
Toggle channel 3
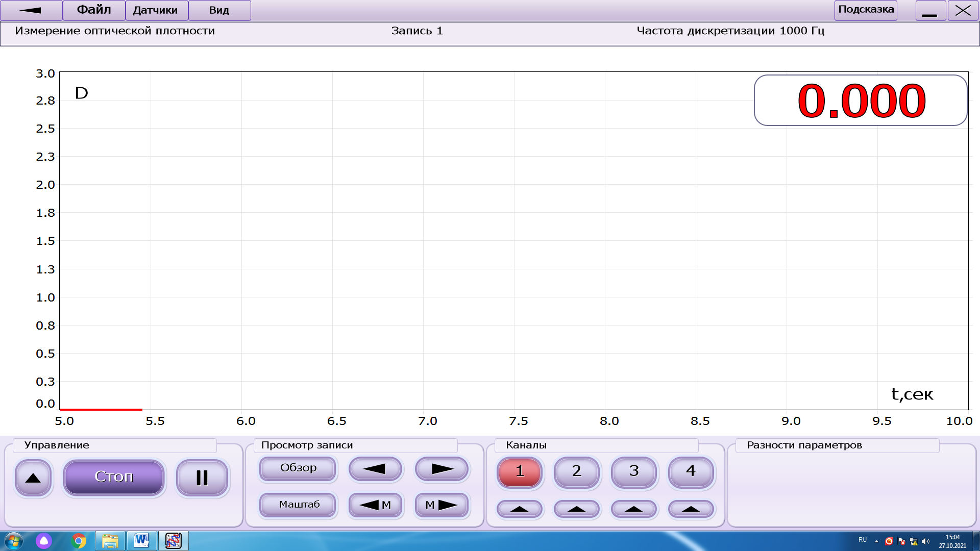click(x=634, y=471)
